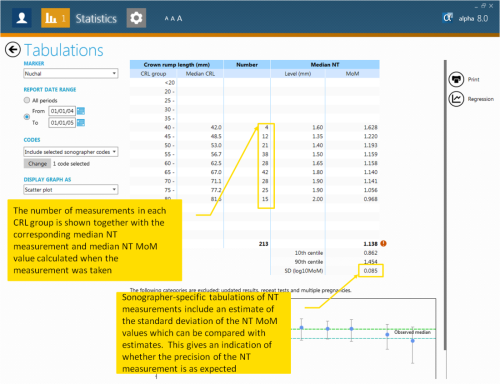Open the Display graph as dropdown

pyautogui.click(x=71, y=190)
